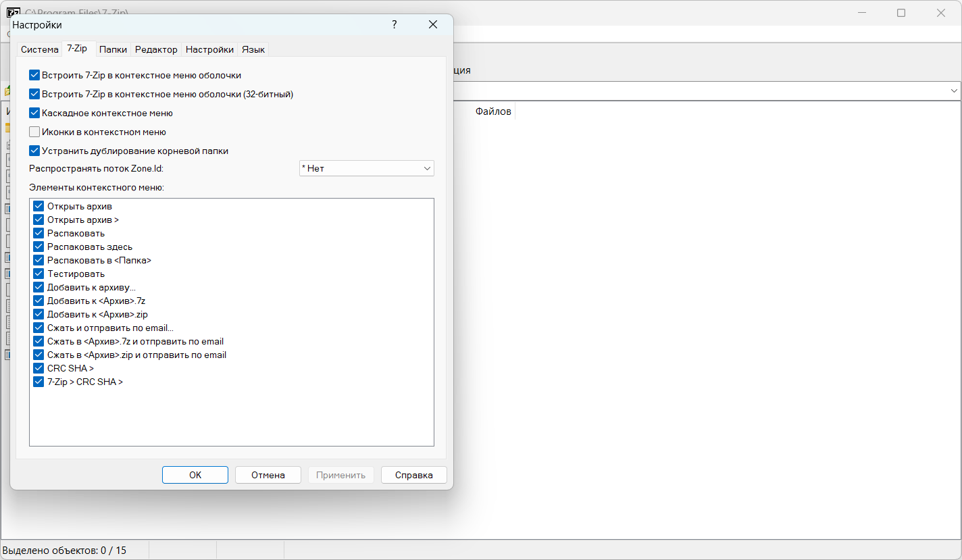Toggle the Открыть архив > submenu item
This screenshot has height=560, width=962.
click(39, 220)
